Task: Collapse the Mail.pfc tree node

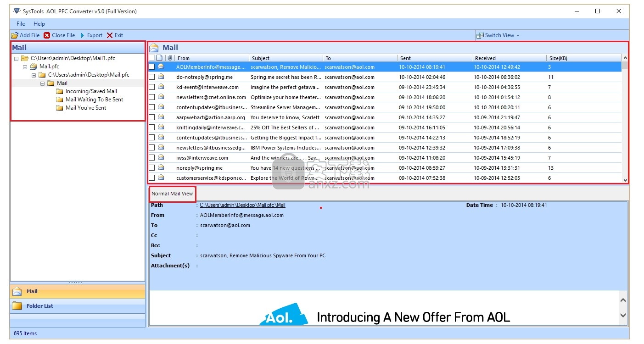Action: pos(25,67)
